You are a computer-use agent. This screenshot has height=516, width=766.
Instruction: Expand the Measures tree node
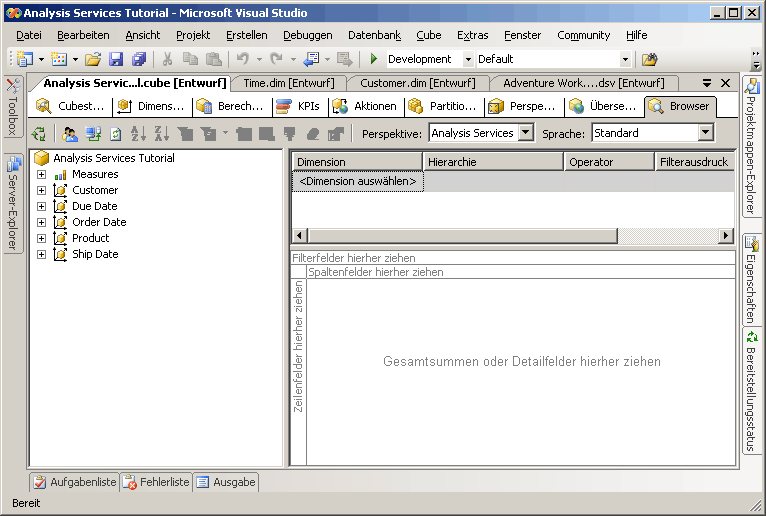coord(41,174)
